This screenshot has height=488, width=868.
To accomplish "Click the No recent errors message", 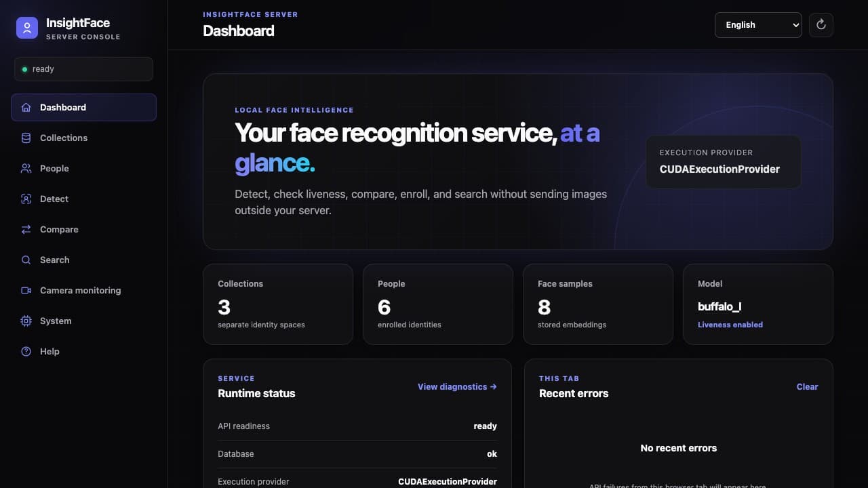I will [x=679, y=448].
